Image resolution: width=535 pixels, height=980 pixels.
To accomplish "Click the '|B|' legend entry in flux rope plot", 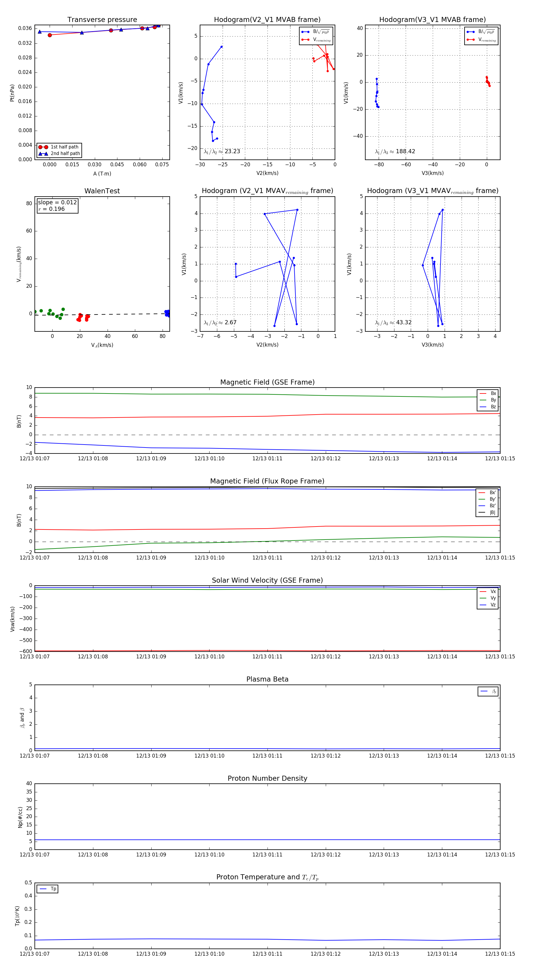I will click(487, 513).
